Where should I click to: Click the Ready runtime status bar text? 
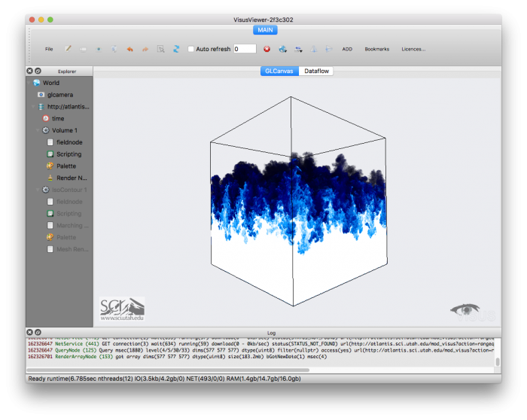pos(164,379)
